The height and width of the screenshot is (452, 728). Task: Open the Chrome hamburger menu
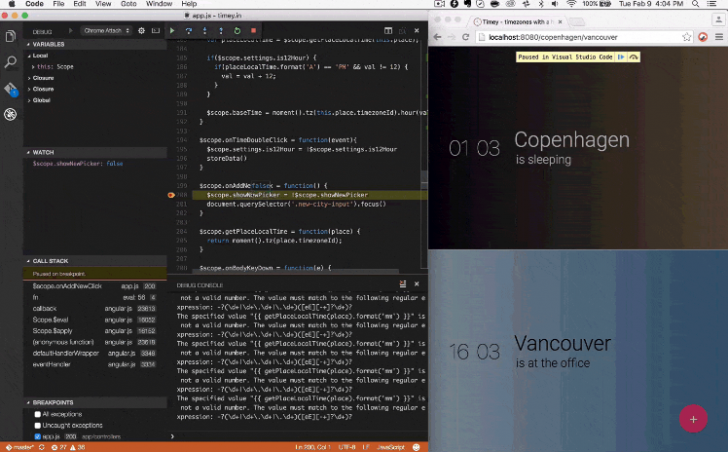(x=719, y=37)
